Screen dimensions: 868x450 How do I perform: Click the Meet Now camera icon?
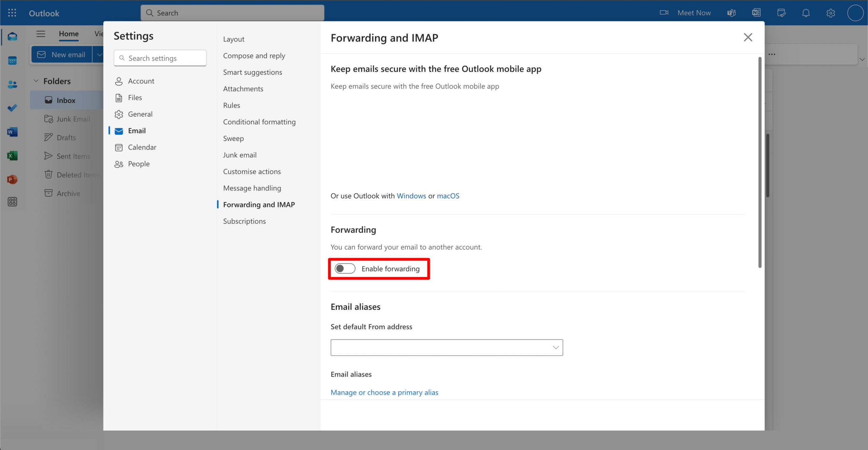pos(664,13)
